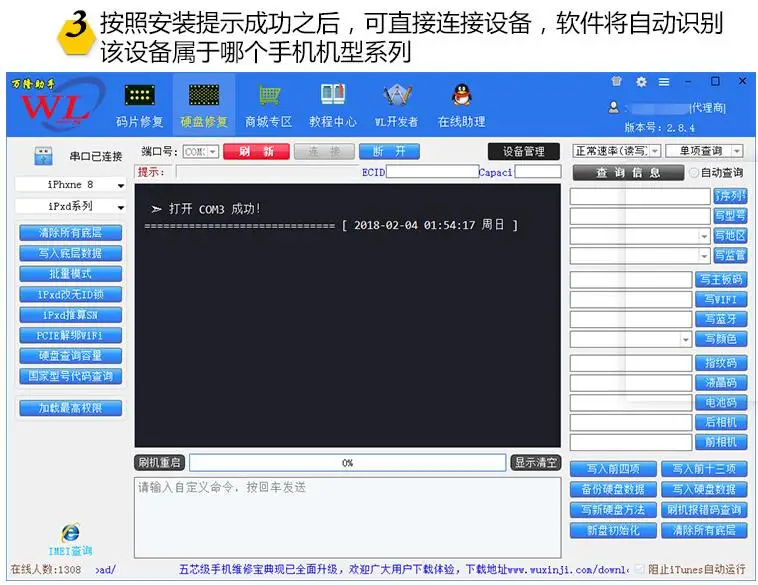758x585 pixels.
Task: Click the 后相机 rear camera button
Action: pos(721,422)
